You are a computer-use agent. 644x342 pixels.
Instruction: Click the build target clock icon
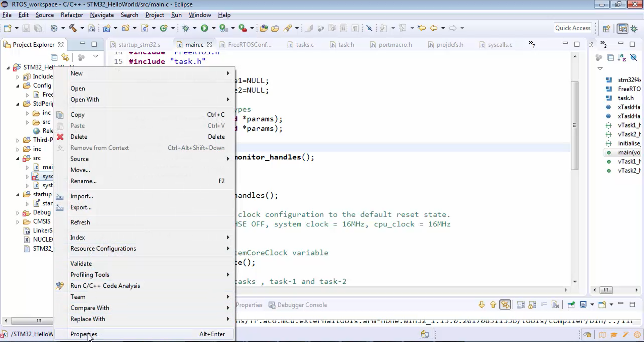pos(54,28)
